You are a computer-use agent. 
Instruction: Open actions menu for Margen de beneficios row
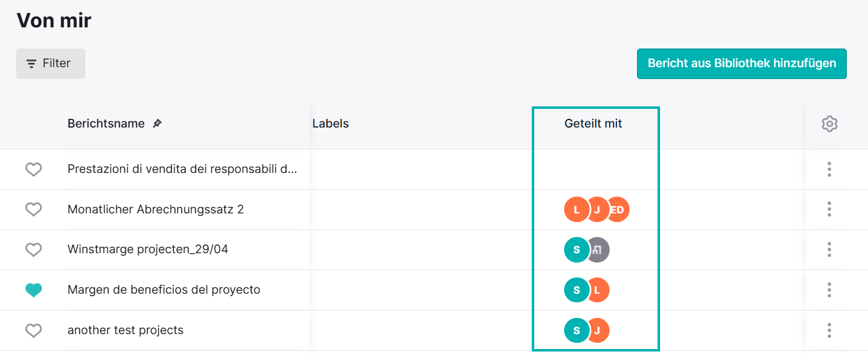(x=829, y=290)
